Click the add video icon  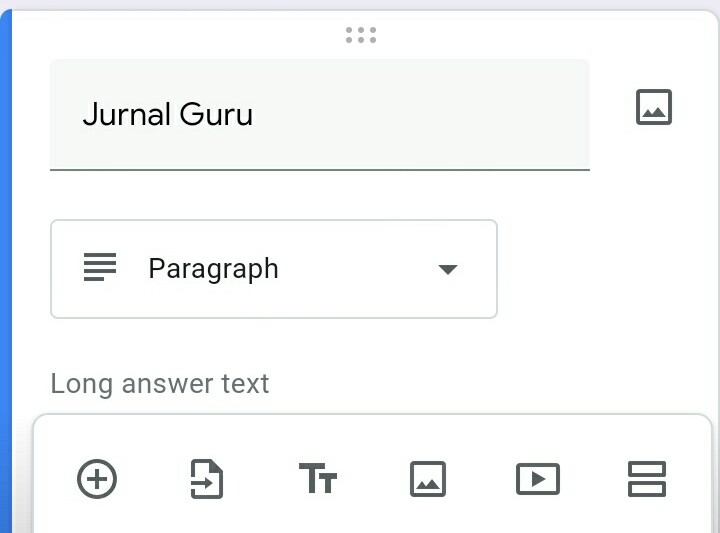pos(538,479)
